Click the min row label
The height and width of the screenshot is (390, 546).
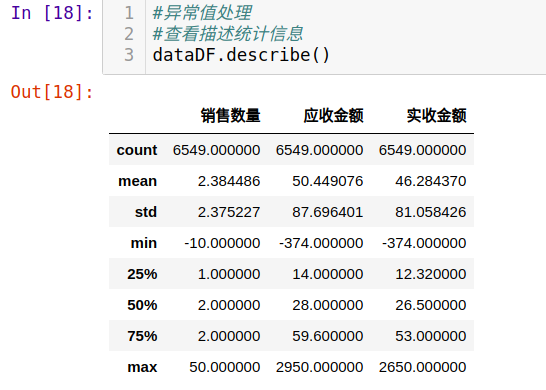pyautogui.click(x=144, y=243)
